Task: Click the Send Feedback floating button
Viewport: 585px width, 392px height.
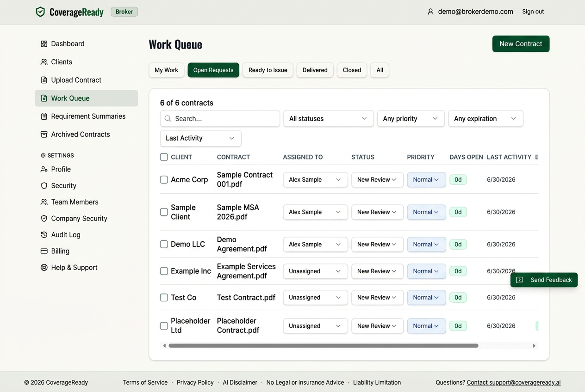Action: (544, 280)
